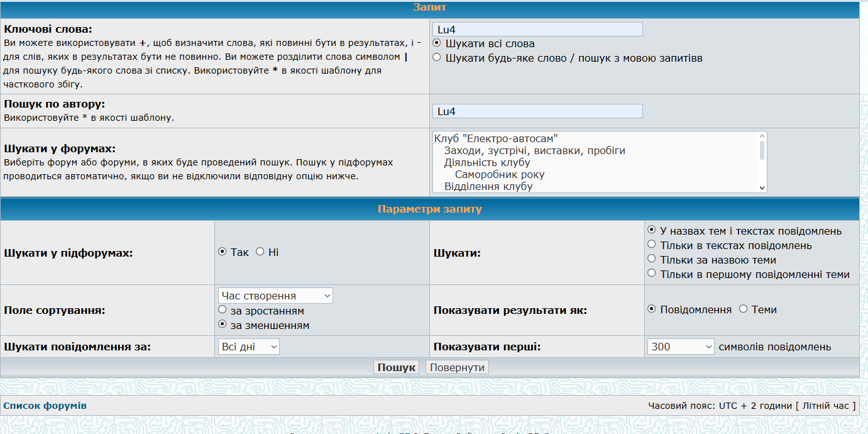The image size is (868, 434).
Task: Pick 'Саморобник року' in forum list
Action: (x=500, y=175)
